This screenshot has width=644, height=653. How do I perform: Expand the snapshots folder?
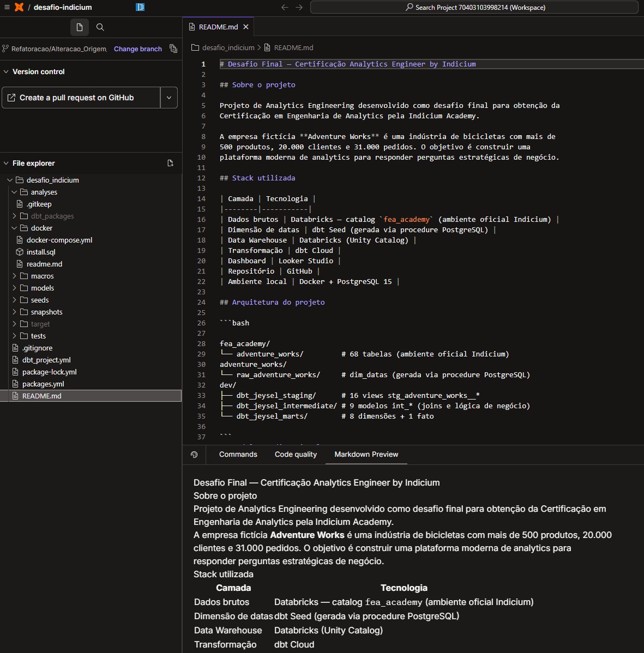click(x=15, y=312)
